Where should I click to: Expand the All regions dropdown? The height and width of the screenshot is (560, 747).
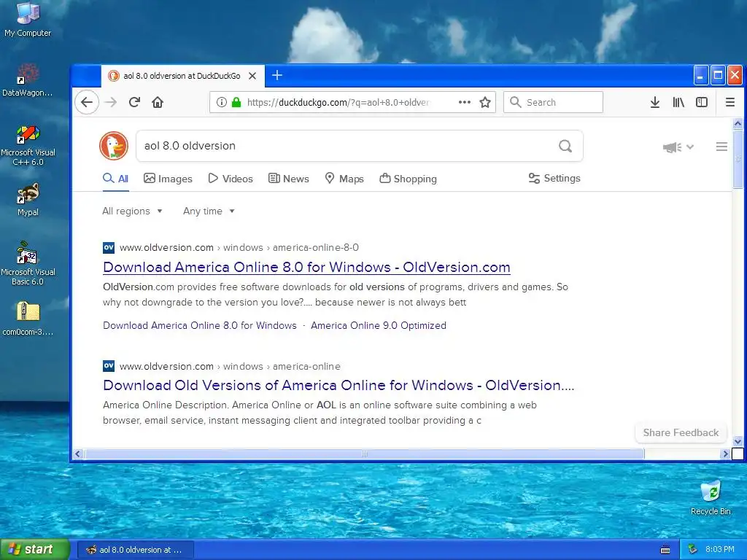pyautogui.click(x=133, y=211)
